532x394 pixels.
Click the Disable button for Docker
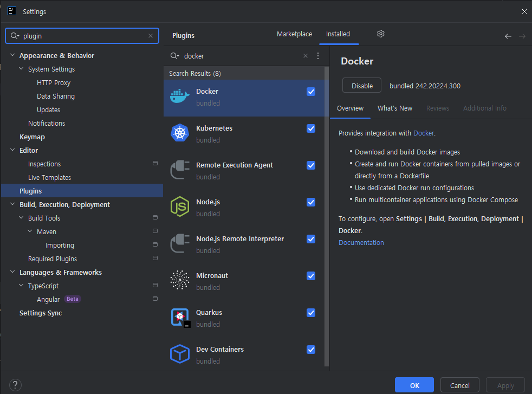point(362,86)
